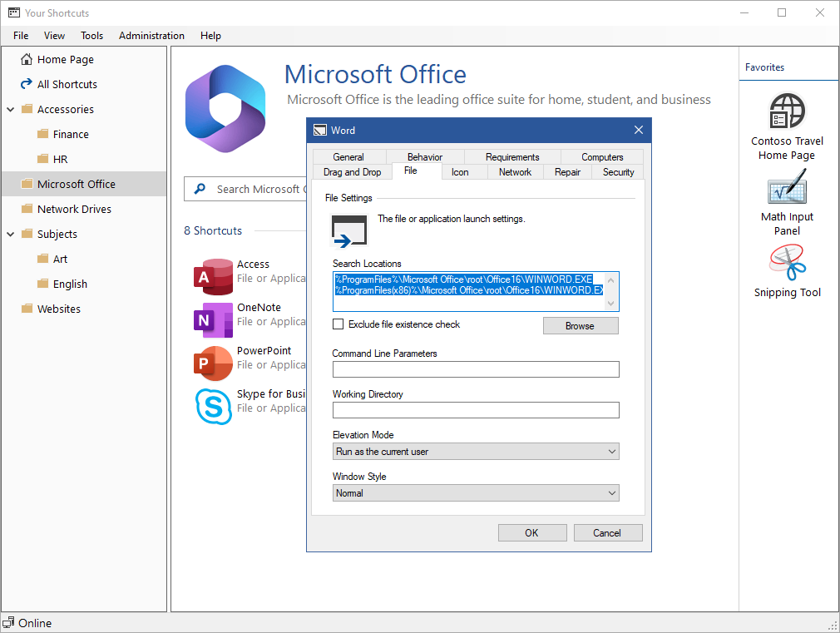Click OK in Word dialog

click(532, 533)
